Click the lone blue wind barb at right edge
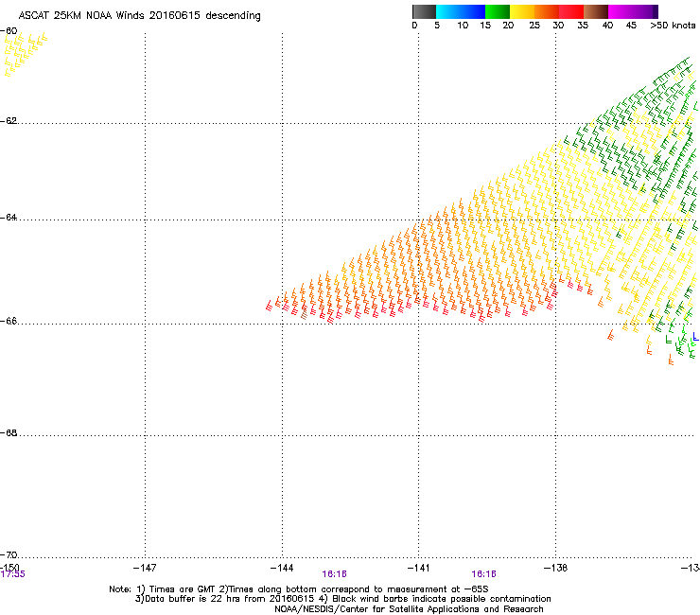The width and height of the screenshot is (700, 615). pos(695,336)
